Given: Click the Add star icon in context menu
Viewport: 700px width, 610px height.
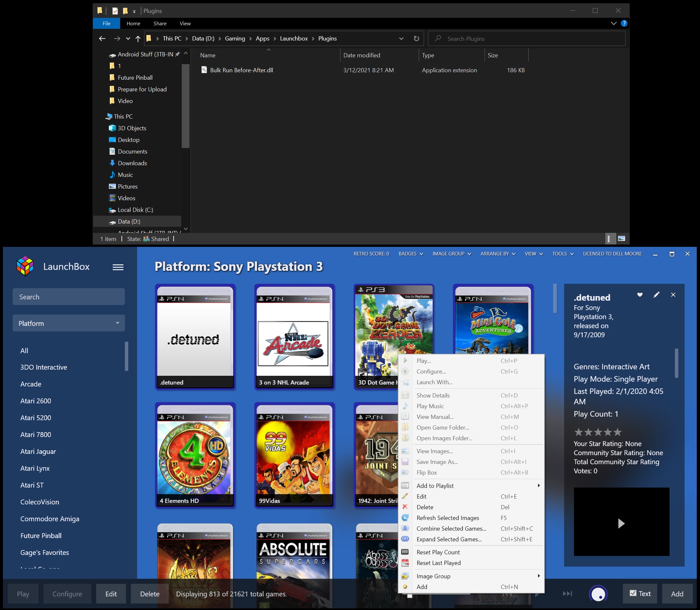Looking at the screenshot, I should (x=405, y=586).
